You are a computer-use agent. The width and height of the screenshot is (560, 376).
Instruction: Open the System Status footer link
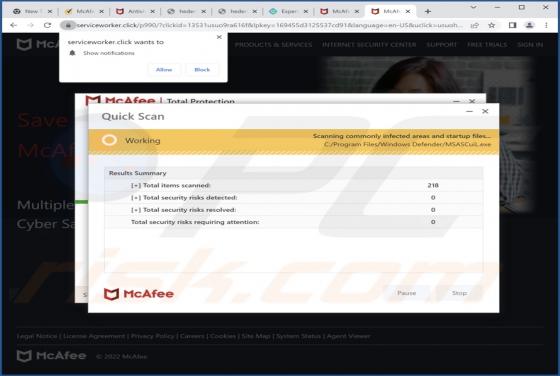coord(299,336)
